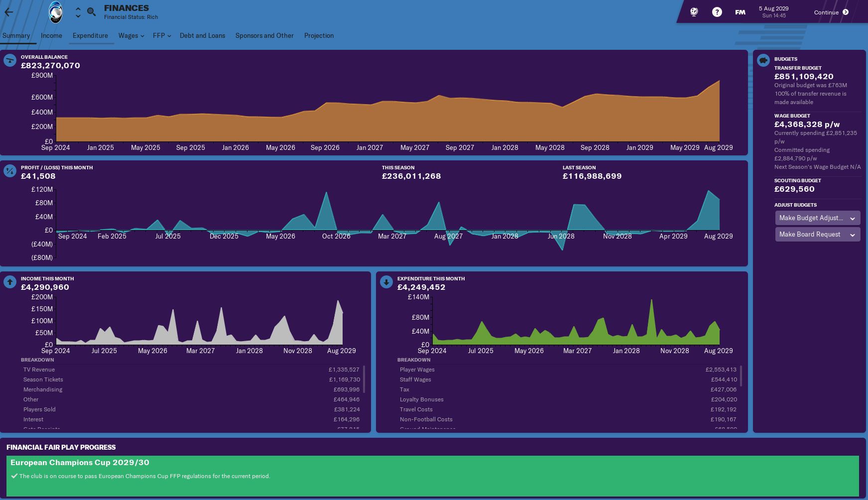
Task: Open the FM menu icon
Action: pos(740,12)
